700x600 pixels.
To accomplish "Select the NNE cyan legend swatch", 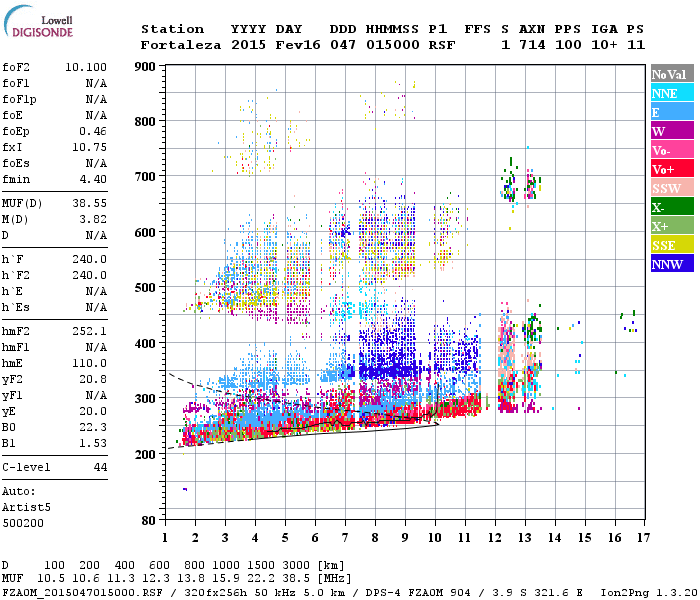I will click(x=672, y=93).
